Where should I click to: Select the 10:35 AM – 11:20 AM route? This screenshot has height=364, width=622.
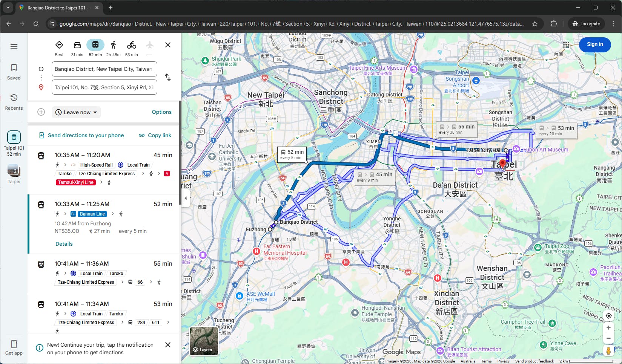click(x=103, y=170)
